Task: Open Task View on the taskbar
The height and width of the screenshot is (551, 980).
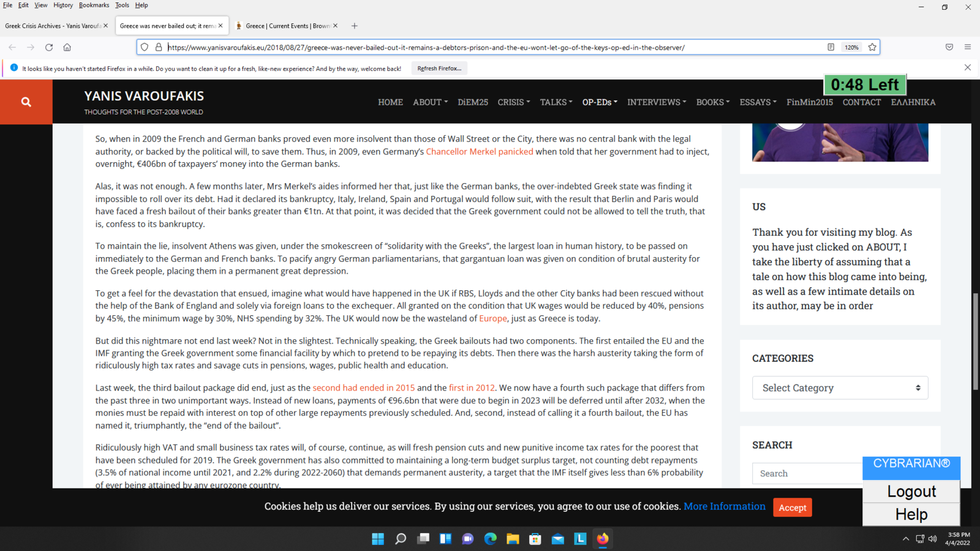Action: (423, 539)
